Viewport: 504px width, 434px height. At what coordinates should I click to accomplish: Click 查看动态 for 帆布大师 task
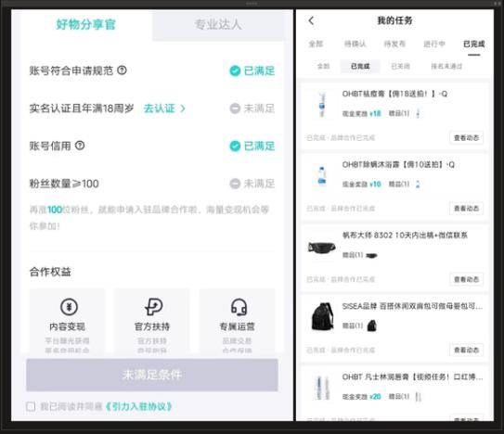tap(466, 279)
